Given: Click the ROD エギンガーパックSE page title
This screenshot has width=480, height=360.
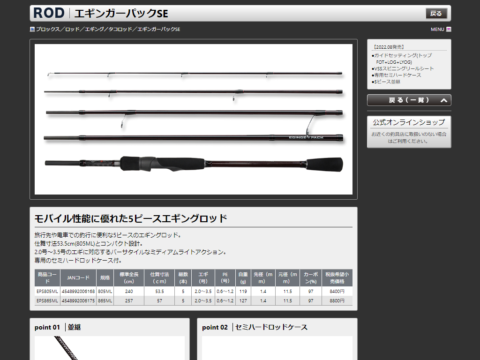Looking at the screenshot, I should [x=100, y=13].
